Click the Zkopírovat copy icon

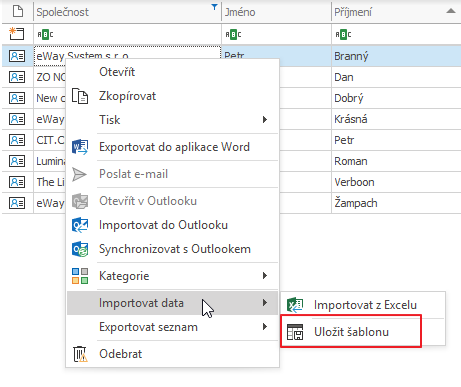click(x=80, y=96)
